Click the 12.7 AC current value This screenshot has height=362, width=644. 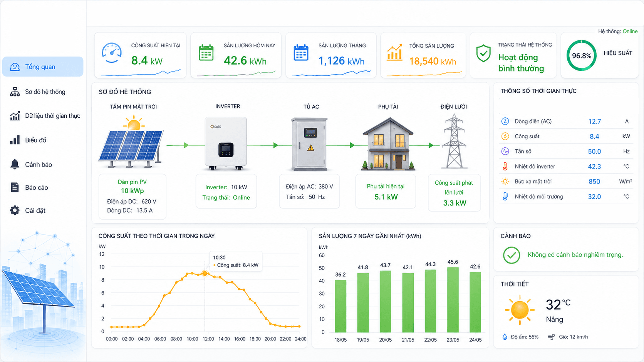594,122
